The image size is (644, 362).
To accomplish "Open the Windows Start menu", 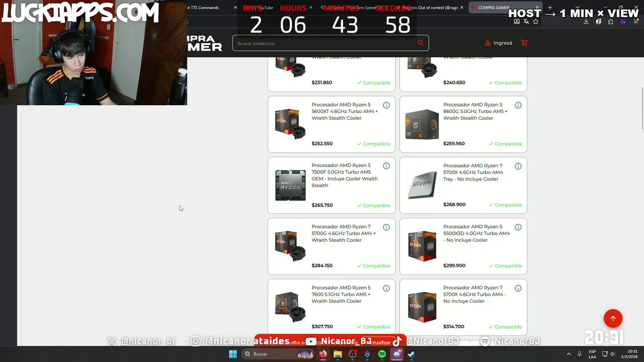I will [x=233, y=354].
